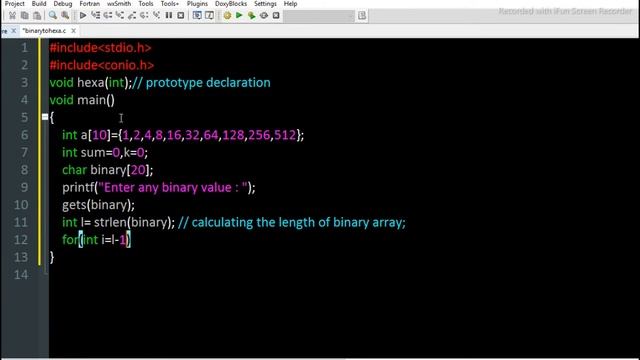This screenshot has width=640, height=360.
Task: Open the wxSmith menu
Action: [119, 4]
